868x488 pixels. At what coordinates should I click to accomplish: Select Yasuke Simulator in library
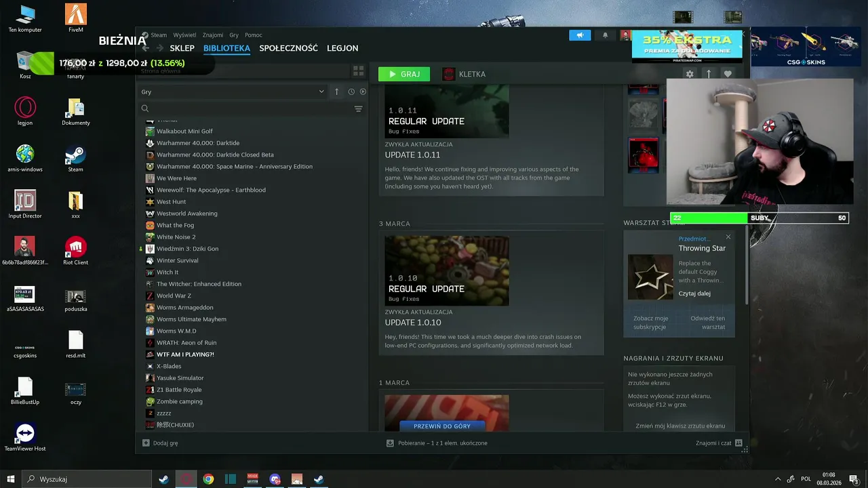click(180, 378)
